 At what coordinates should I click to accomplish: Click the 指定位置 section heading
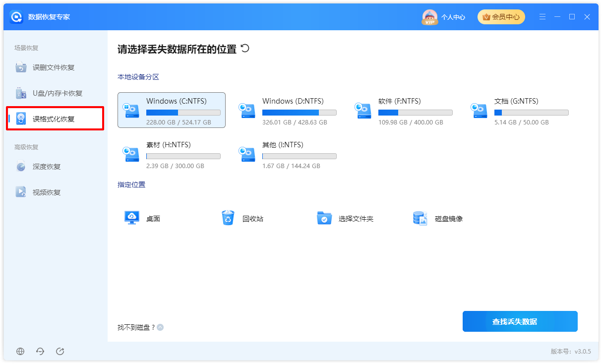click(131, 184)
